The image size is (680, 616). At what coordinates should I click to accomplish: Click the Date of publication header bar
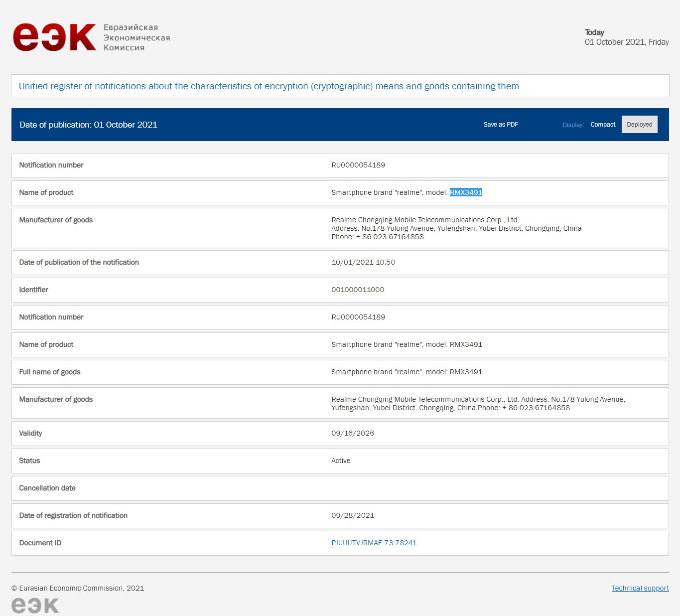pos(88,125)
